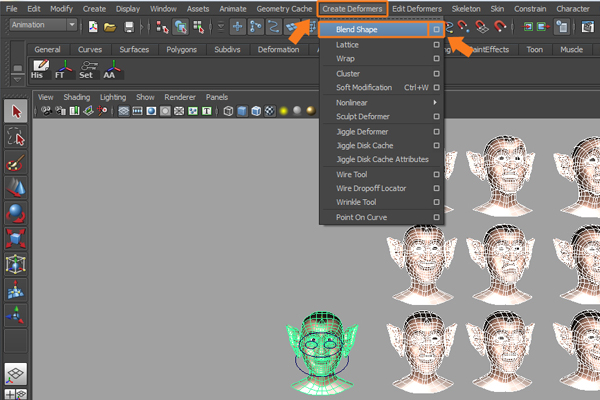Switch to the Muscle shelf tab
Image resolution: width=600 pixels, height=400 pixels.
571,49
